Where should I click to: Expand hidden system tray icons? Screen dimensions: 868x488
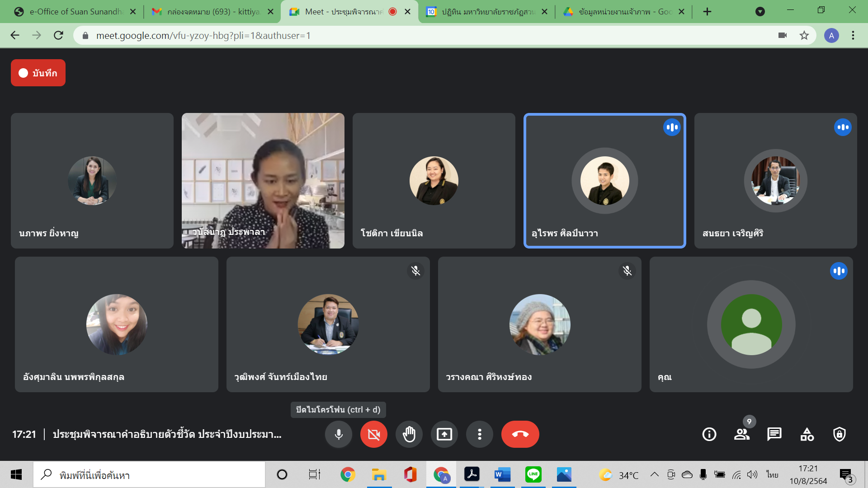tap(654, 474)
